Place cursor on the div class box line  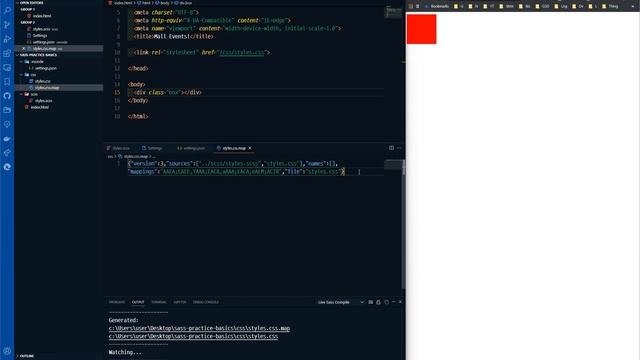256,92
